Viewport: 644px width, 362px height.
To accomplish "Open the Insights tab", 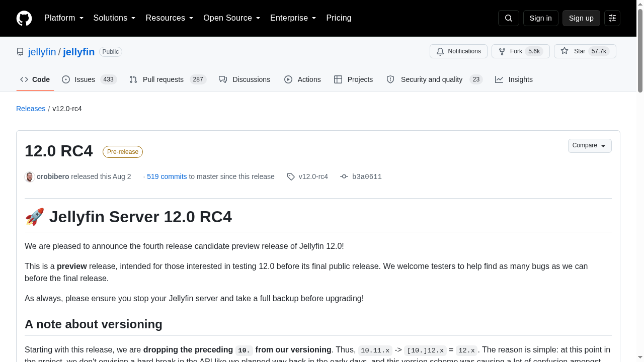I will [514, 79].
